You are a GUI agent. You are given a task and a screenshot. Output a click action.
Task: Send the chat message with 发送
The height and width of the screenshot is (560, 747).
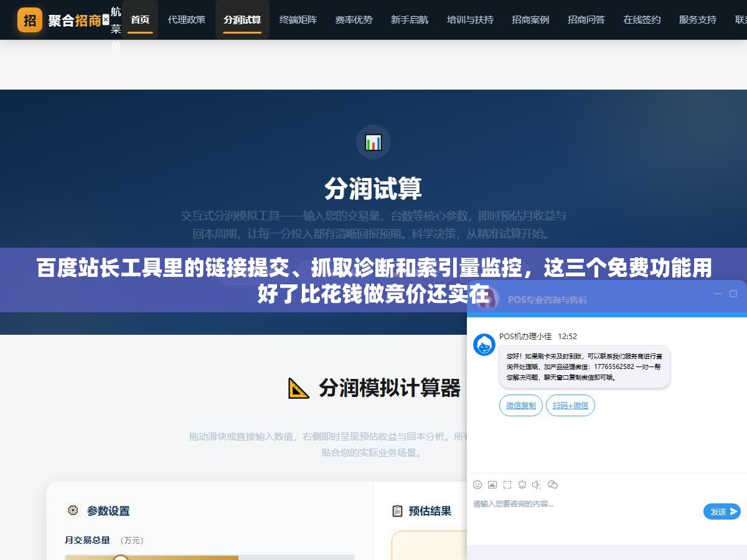[x=721, y=511]
